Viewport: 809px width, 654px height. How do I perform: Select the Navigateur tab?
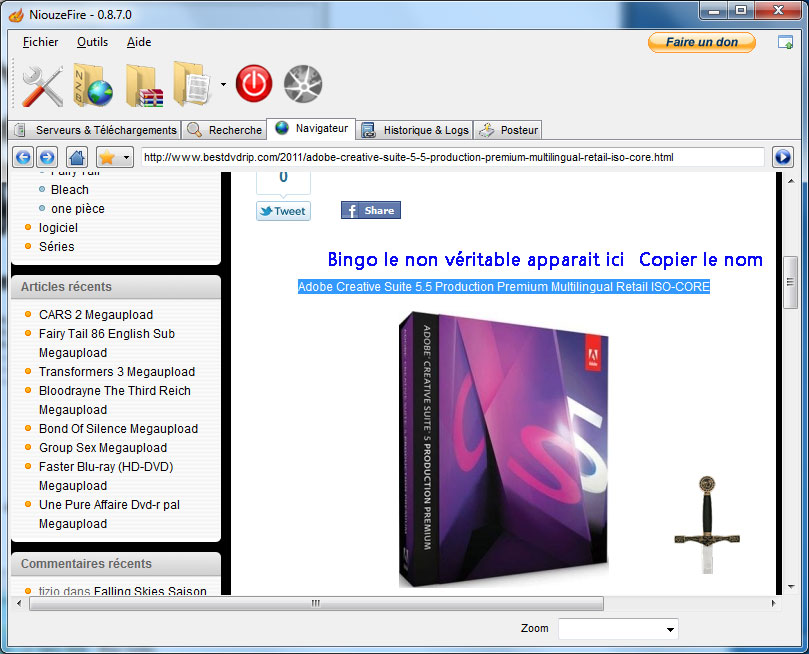(311, 128)
